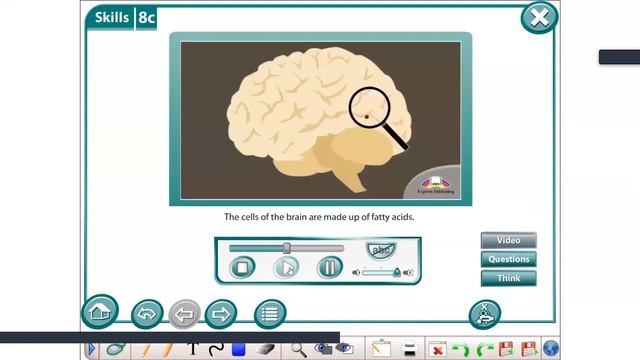
Task: Click the green undo arrow
Action: [461, 350]
